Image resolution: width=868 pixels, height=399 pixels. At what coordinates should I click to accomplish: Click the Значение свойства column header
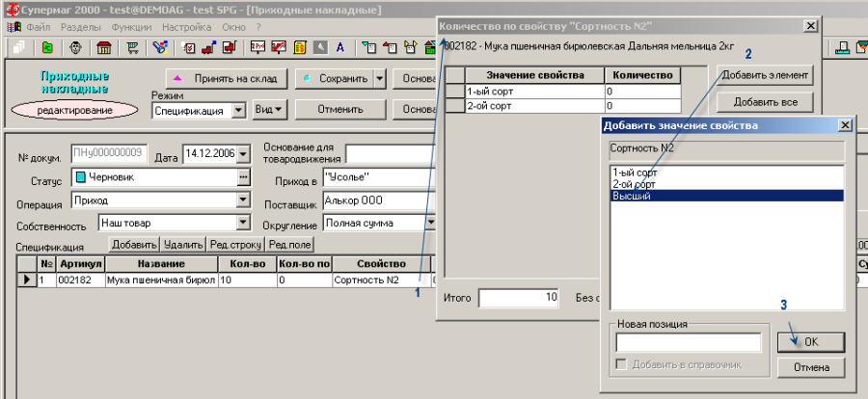click(x=534, y=75)
